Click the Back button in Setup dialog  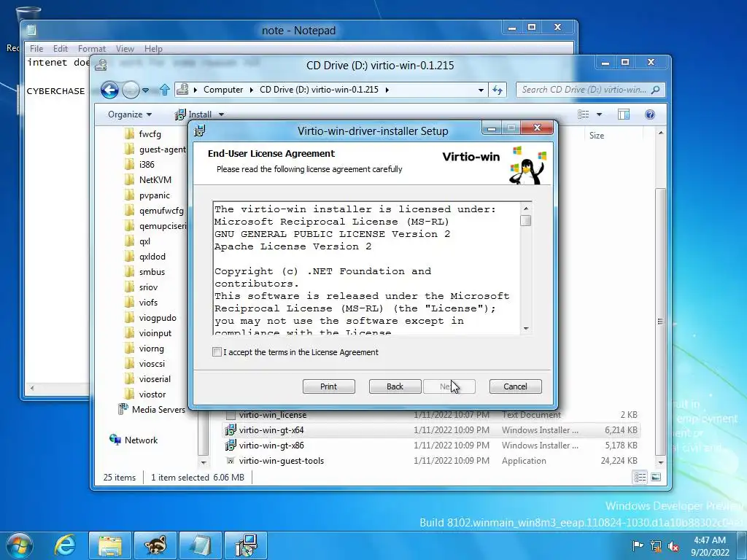coord(395,386)
